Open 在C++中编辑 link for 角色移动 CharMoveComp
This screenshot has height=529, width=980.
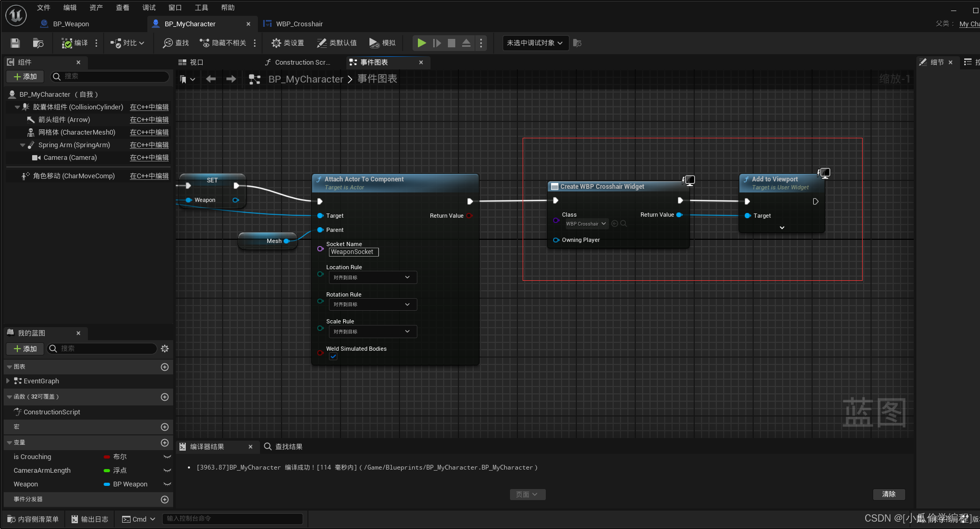[x=149, y=176]
